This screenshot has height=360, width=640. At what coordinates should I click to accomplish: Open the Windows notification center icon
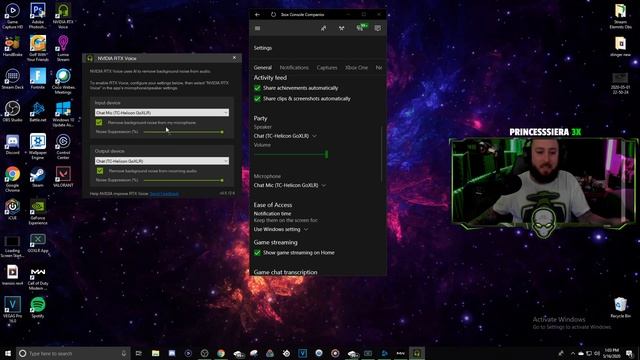630,353
